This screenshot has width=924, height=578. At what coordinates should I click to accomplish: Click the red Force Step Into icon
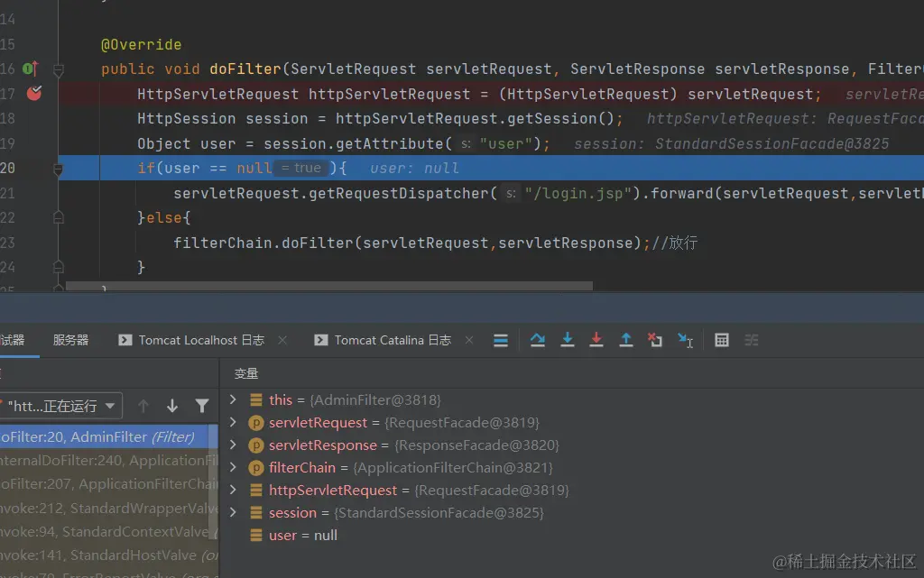tap(596, 340)
